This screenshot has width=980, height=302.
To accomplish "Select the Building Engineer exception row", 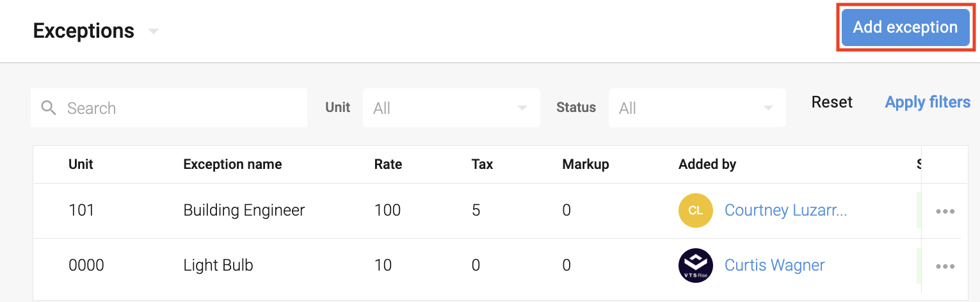I will (497, 211).
